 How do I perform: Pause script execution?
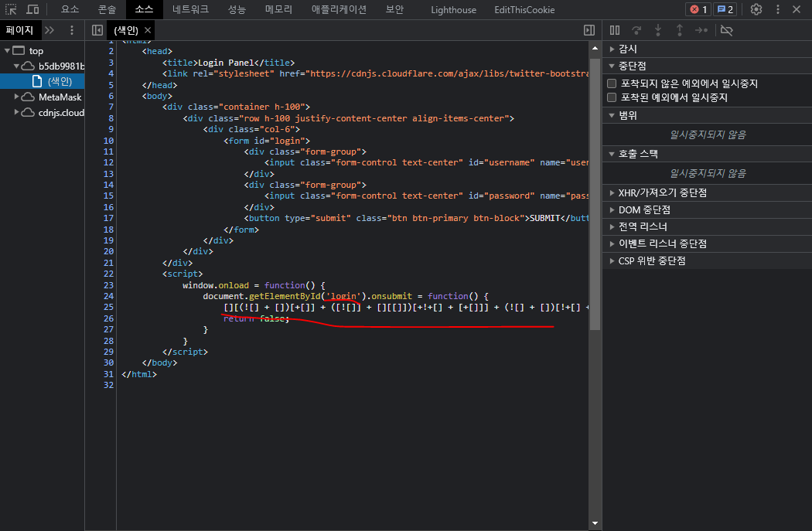(615, 30)
